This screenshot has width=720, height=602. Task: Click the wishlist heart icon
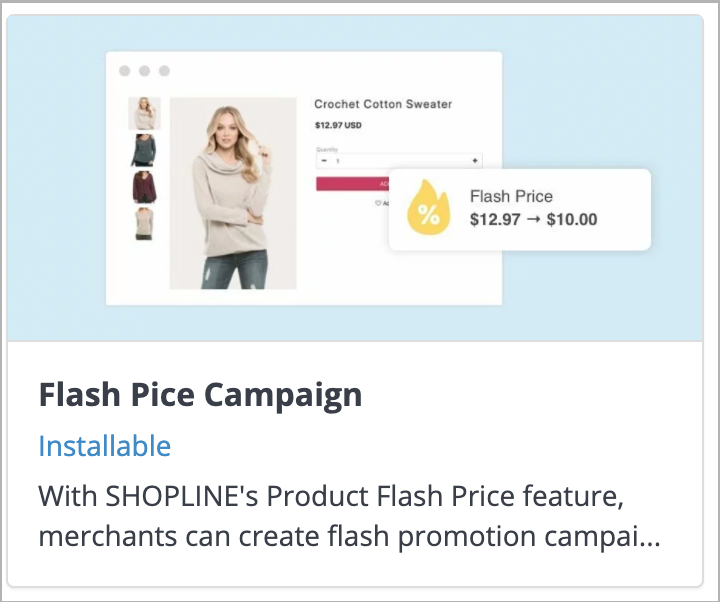378,203
